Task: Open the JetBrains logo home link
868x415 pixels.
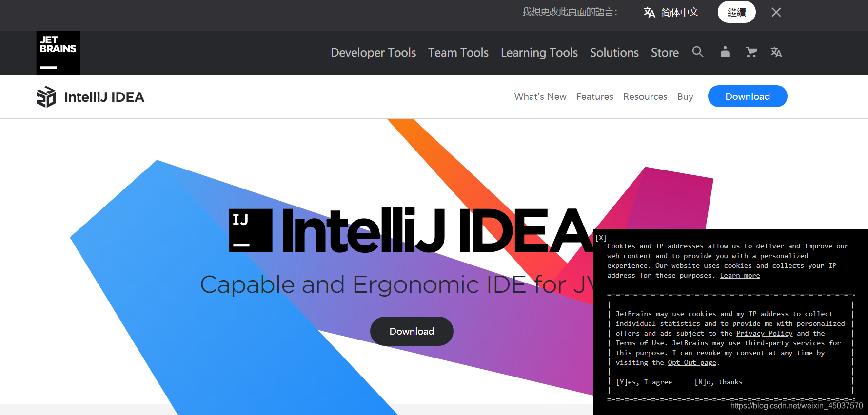Action: [58, 53]
